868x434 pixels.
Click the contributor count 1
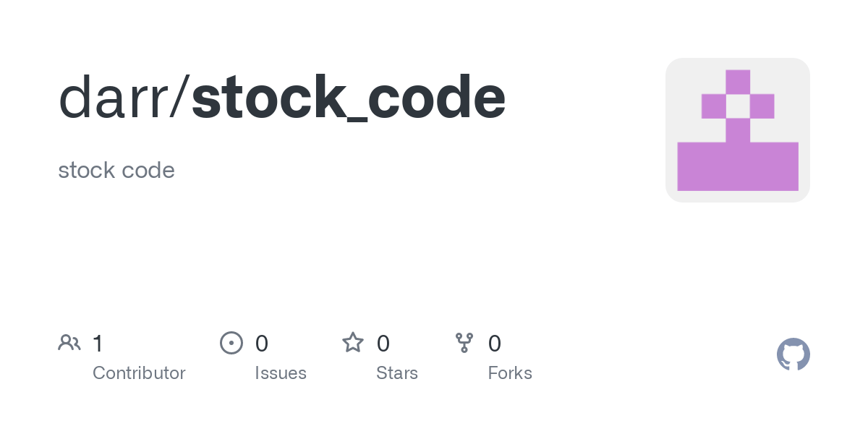pos(98,343)
